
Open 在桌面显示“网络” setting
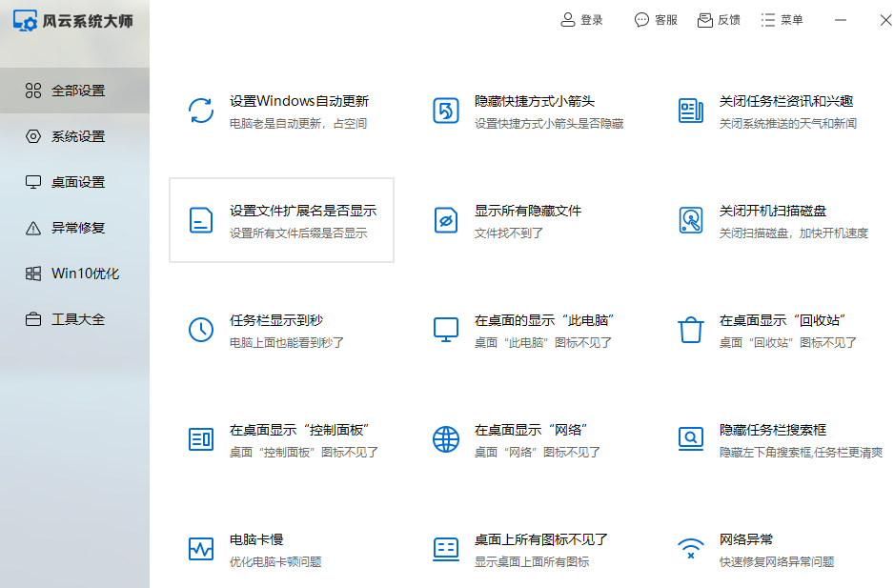point(531,430)
